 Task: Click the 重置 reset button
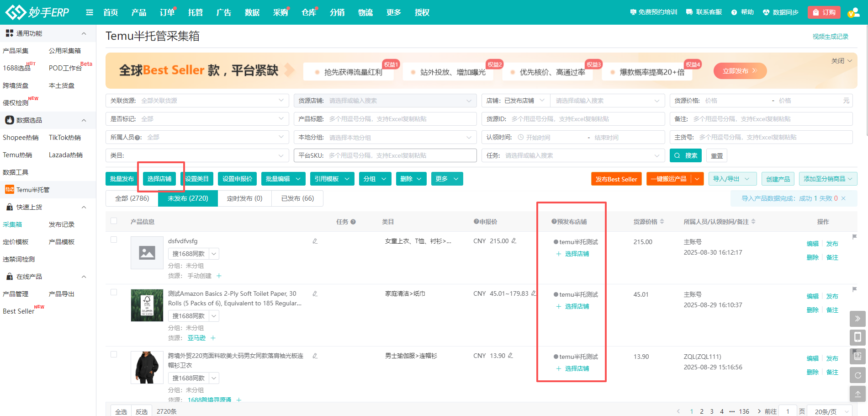[717, 155]
